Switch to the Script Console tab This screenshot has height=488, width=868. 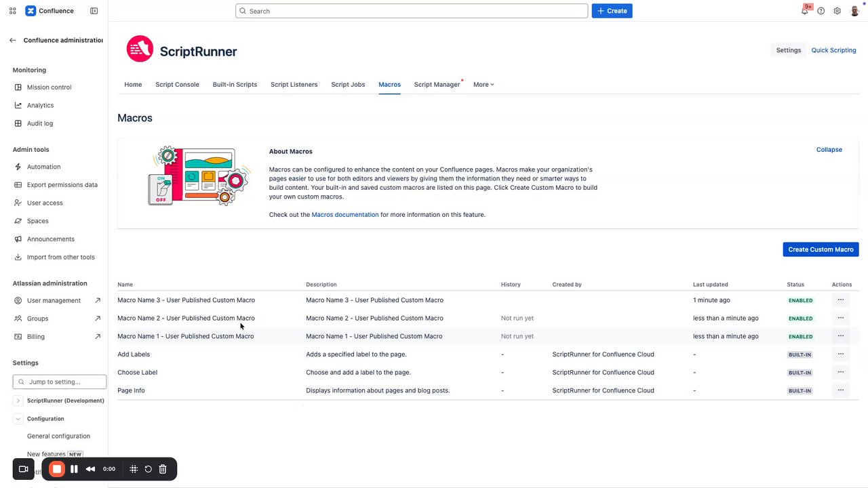[x=177, y=85]
